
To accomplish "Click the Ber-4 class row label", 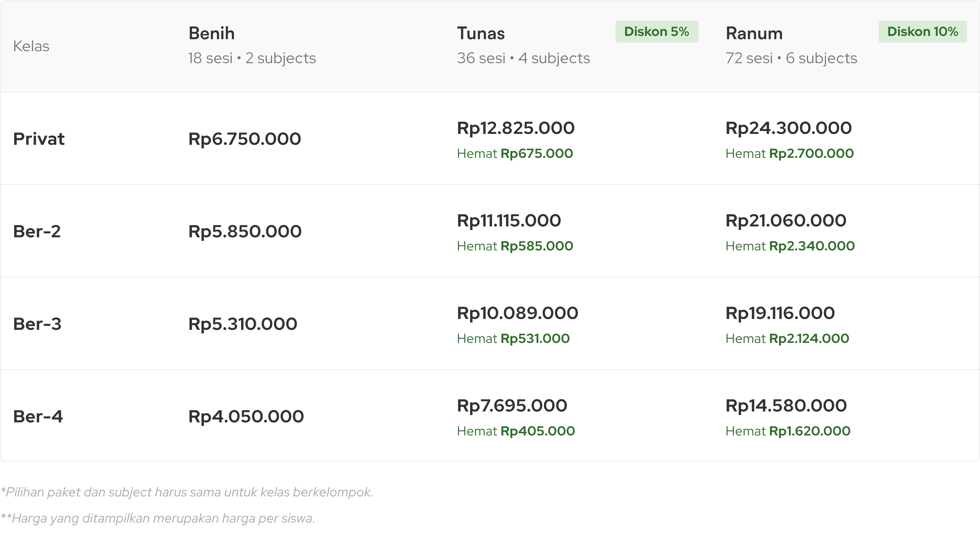I will click(x=38, y=416).
